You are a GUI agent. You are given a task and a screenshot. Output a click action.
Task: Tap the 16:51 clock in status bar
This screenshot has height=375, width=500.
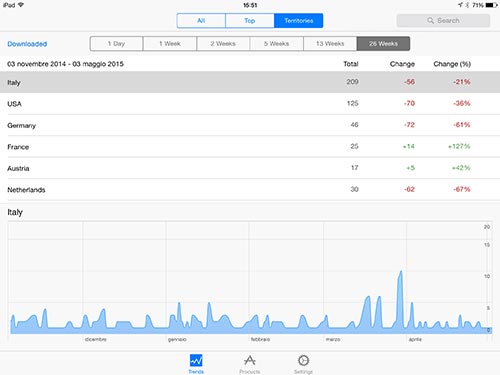[x=250, y=5]
